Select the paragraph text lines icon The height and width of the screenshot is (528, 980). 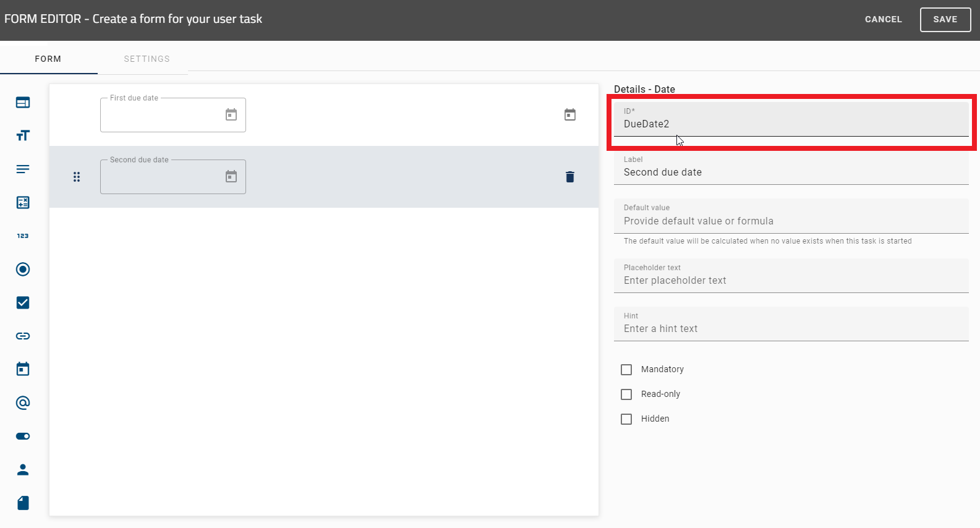[x=23, y=169]
